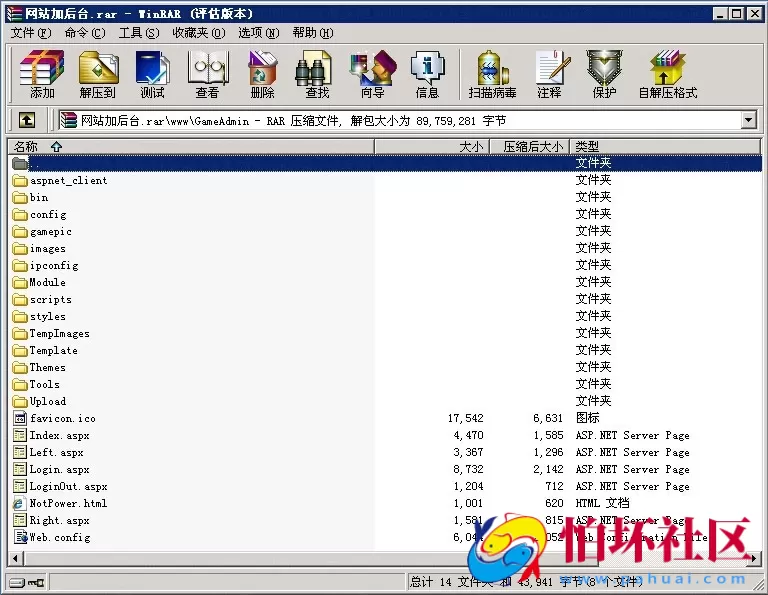Click the 17,542 size value of favicon.ico
Screen dimensions: 768x595
pyautogui.click(x=465, y=418)
